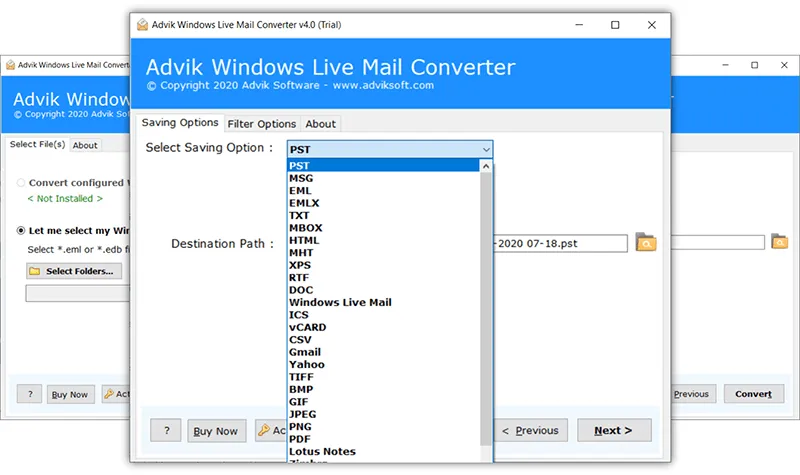Click the back window folder browse icon

point(780,241)
